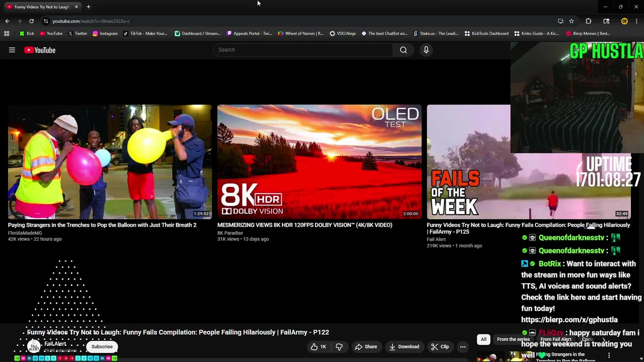The image size is (644, 362).
Task: Open FailAlert channel avatar below the video
Action: click(34, 346)
